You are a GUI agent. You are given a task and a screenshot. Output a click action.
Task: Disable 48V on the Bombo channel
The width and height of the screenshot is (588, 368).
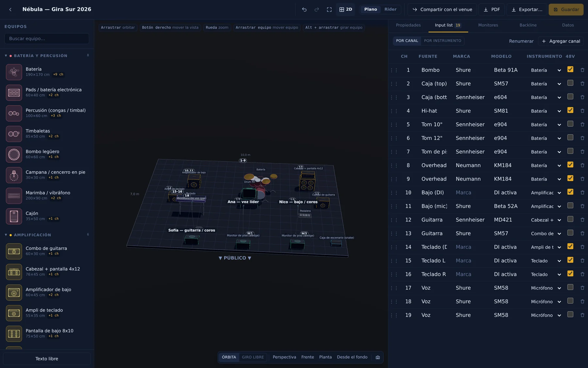[570, 69]
